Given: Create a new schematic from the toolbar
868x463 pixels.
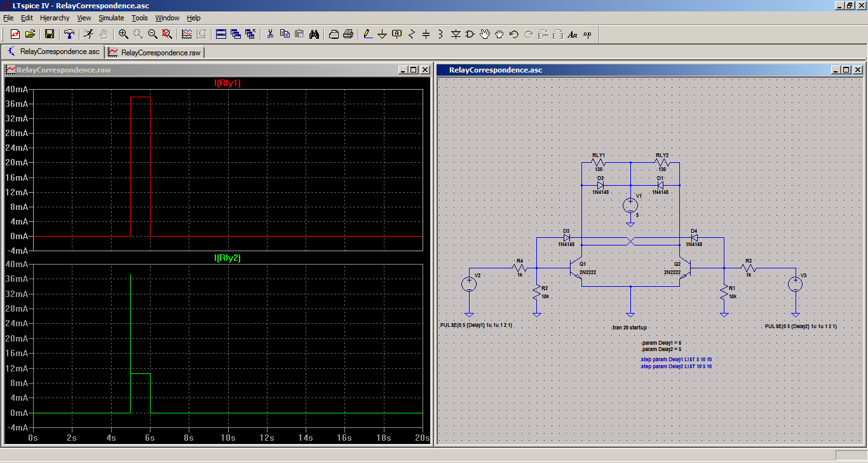Looking at the screenshot, I should click(15, 34).
